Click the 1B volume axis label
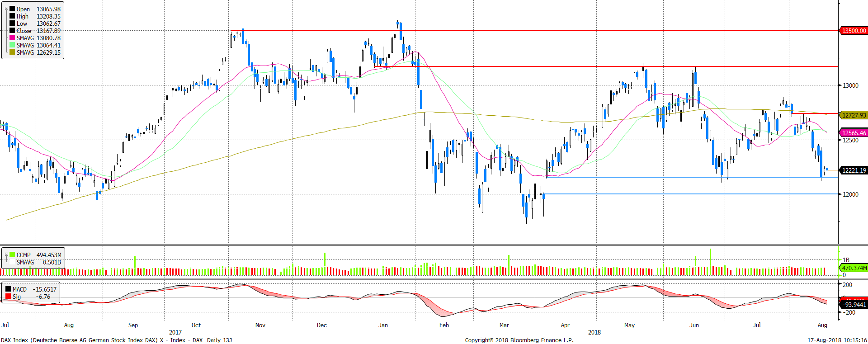 point(846,260)
